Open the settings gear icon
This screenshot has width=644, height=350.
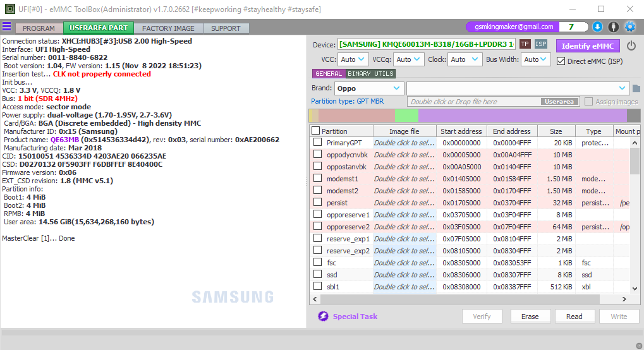click(630, 27)
